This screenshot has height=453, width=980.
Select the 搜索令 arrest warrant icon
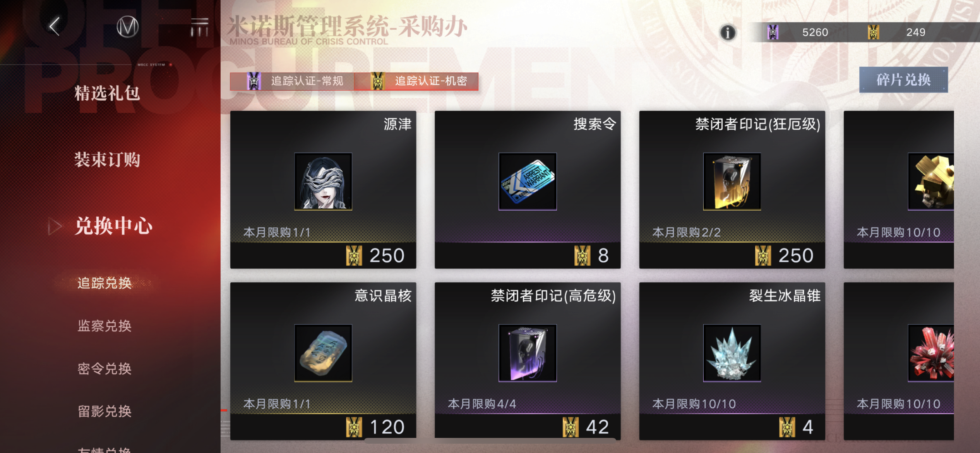tap(528, 182)
